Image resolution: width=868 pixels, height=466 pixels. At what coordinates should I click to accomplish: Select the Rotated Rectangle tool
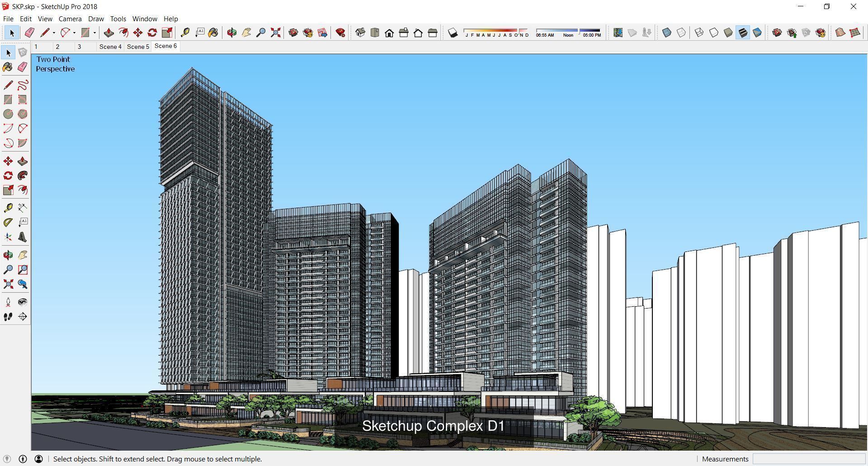[23, 100]
